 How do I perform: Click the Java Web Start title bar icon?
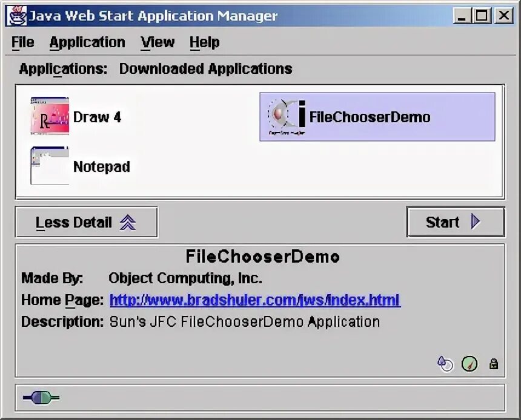[17, 16]
